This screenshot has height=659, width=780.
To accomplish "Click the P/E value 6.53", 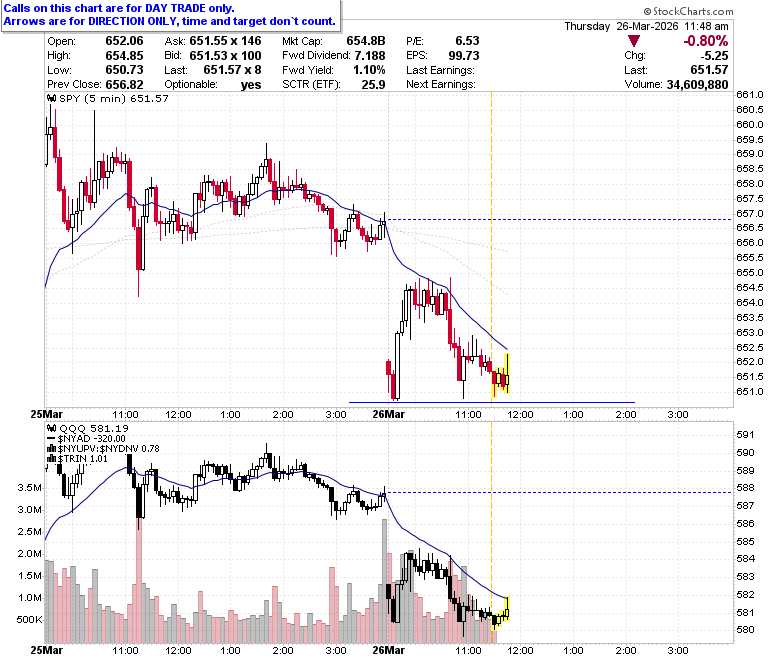I will click(468, 41).
